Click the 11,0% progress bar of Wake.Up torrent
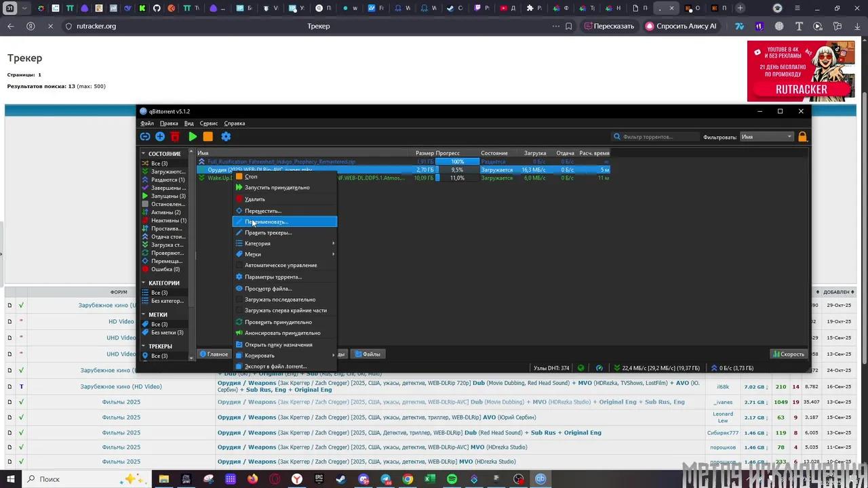The width and height of the screenshot is (868, 488). pyautogui.click(x=457, y=178)
